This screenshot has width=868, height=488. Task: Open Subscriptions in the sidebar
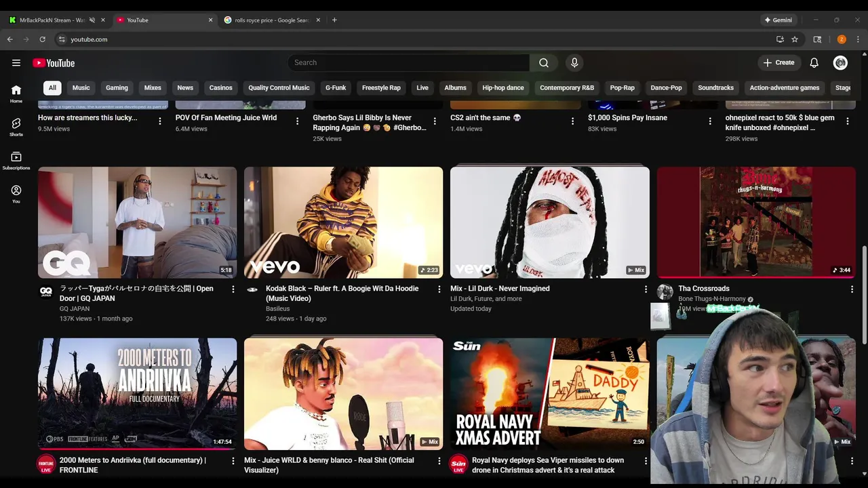16,161
